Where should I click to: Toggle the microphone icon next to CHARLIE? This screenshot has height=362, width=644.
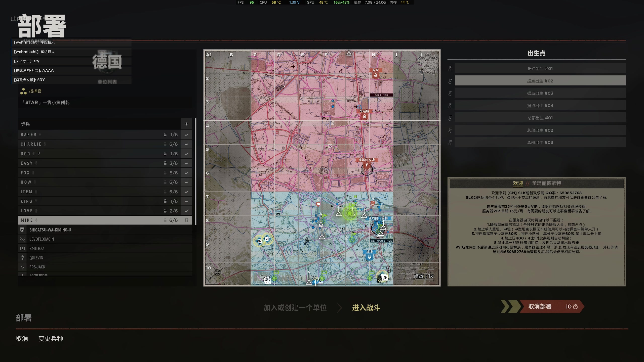(45, 144)
